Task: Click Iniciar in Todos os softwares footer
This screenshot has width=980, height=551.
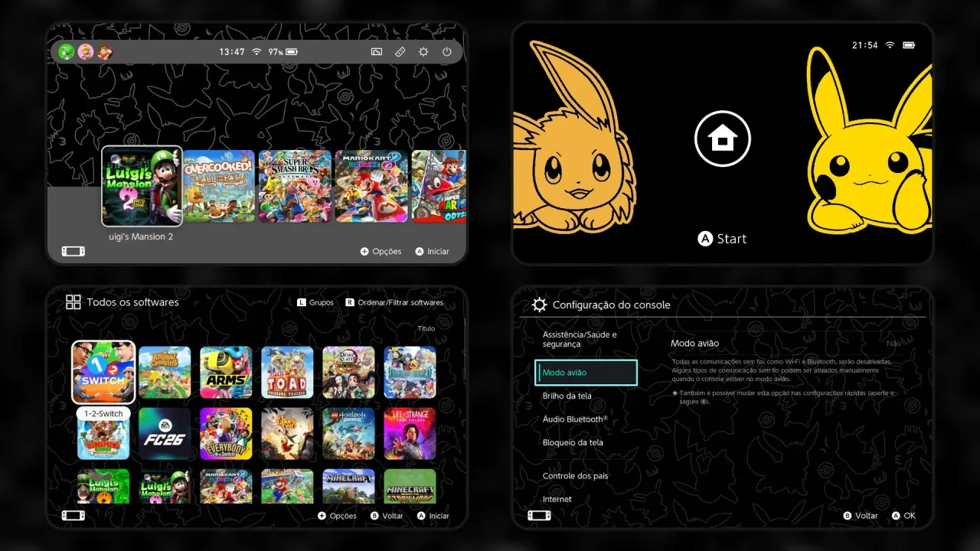Action: coord(433,516)
